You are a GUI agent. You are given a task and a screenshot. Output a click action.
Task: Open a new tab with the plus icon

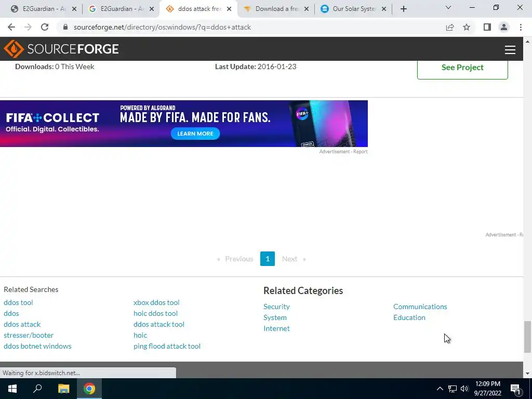coord(403,9)
